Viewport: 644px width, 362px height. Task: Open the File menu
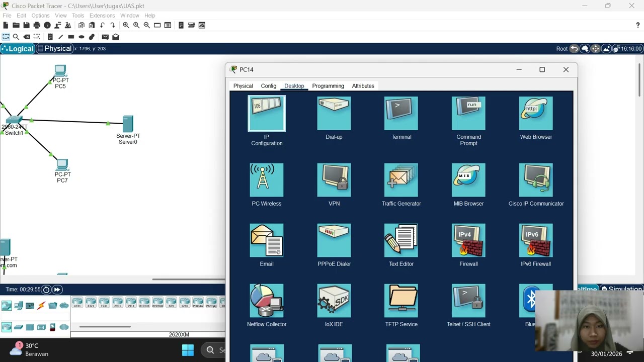pos(7,16)
